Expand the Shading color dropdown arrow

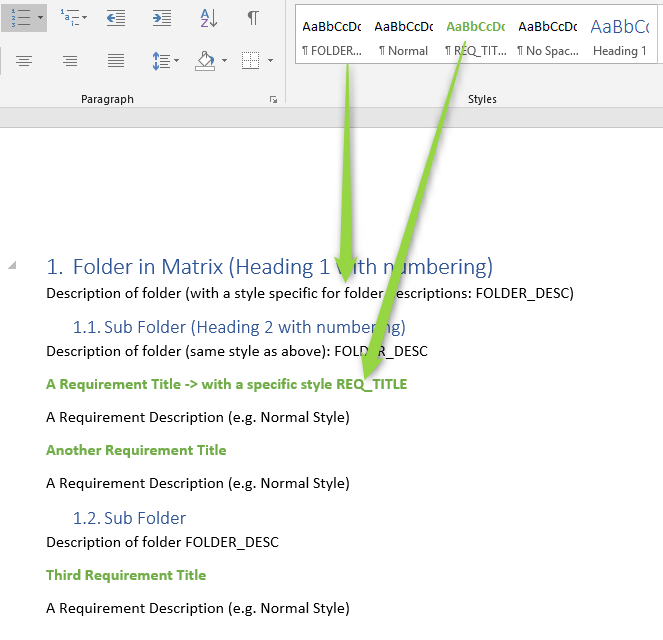tap(224, 61)
